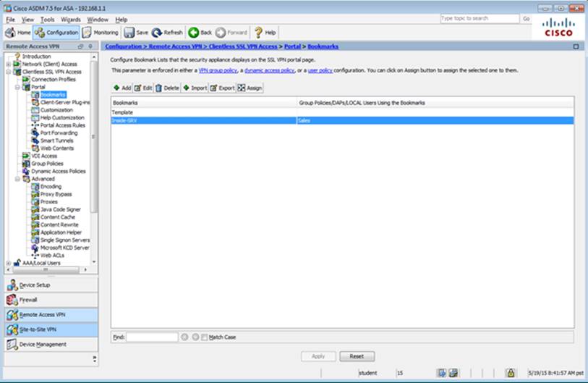Open the Wizards menu
The width and height of the screenshot is (588, 383).
point(71,20)
